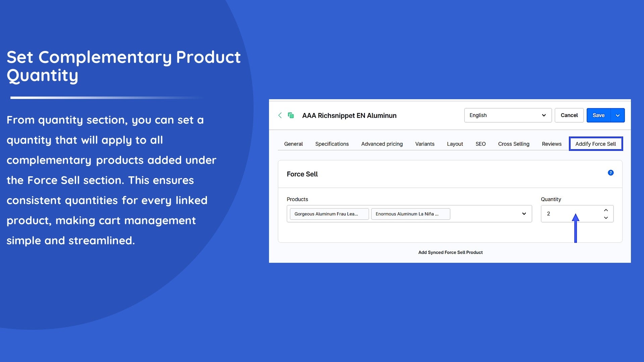The image size is (644, 362).
Task: Expand the Save button dropdown arrow
Action: pyautogui.click(x=618, y=115)
